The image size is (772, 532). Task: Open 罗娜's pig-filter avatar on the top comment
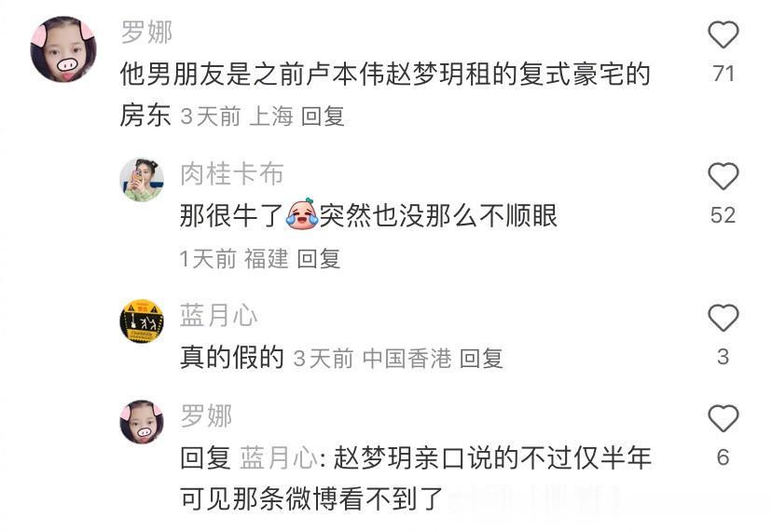coord(63,49)
